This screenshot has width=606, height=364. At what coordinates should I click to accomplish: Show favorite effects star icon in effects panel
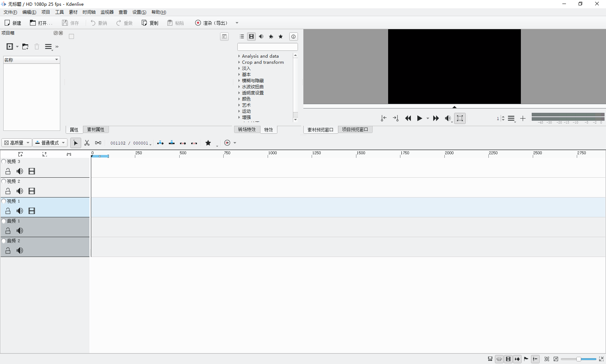[281, 36]
